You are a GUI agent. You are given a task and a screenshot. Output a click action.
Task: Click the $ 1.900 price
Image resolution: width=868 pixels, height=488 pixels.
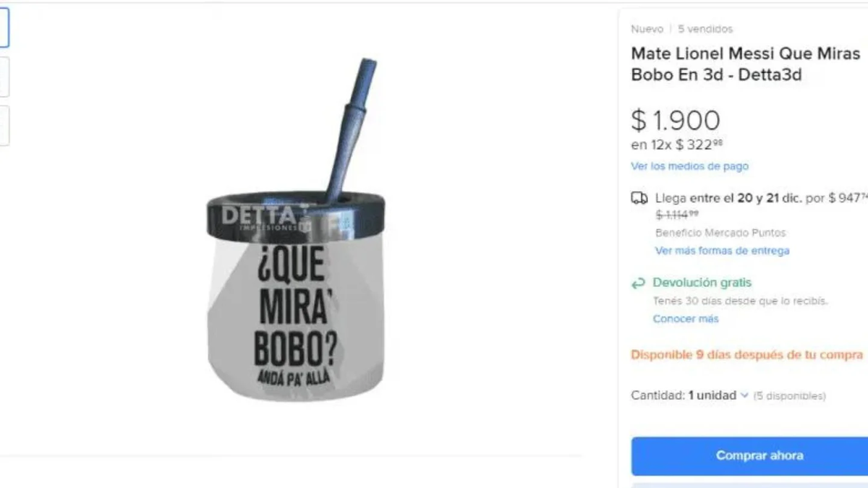pyautogui.click(x=676, y=121)
